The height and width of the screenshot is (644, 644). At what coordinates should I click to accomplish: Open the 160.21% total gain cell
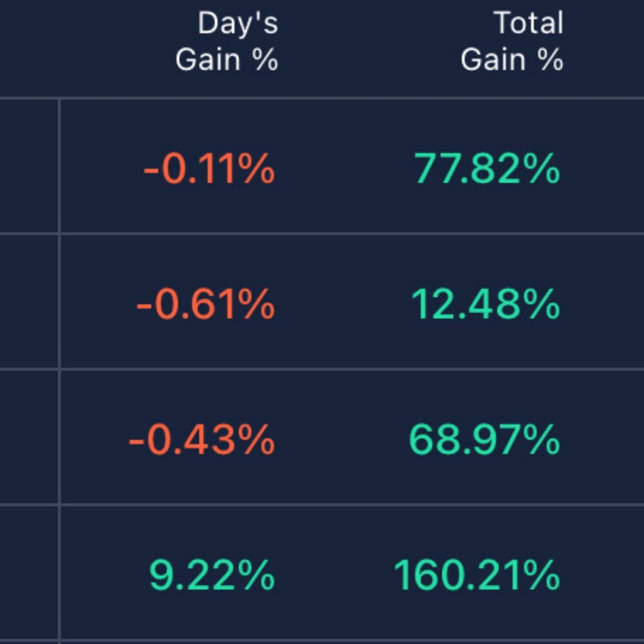click(477, 575)
